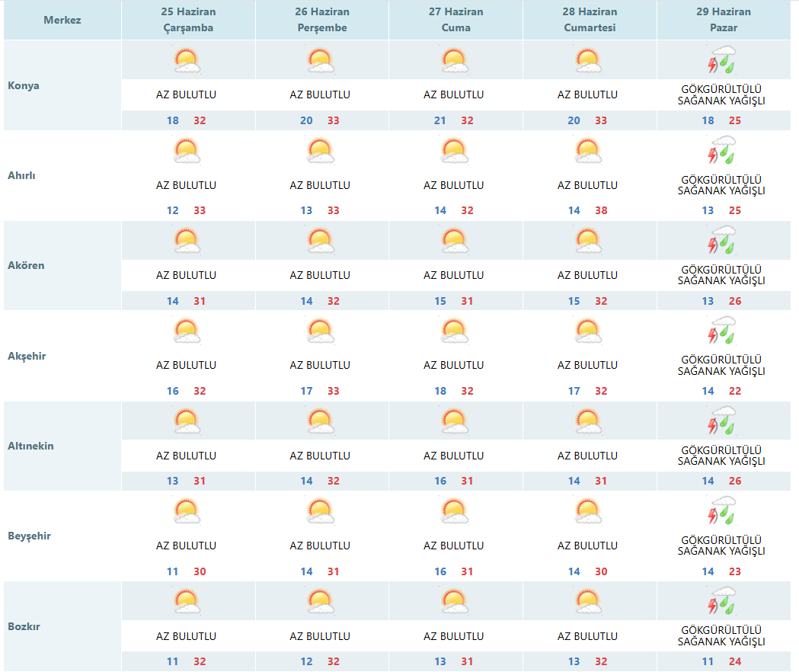799x672 pixels.
Task: Click Konya's partly cloudy icon for 25 Haziran
Action: pyautogui.click(x=187, y=61)
